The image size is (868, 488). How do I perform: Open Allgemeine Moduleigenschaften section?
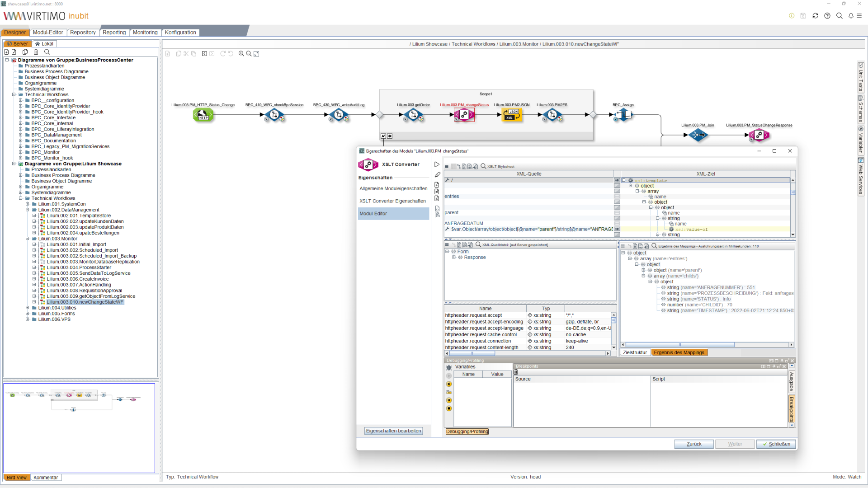(393, 188)
